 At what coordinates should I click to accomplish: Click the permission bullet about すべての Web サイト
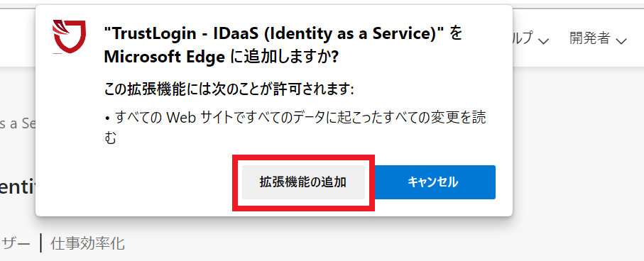(x=295, y=118)
